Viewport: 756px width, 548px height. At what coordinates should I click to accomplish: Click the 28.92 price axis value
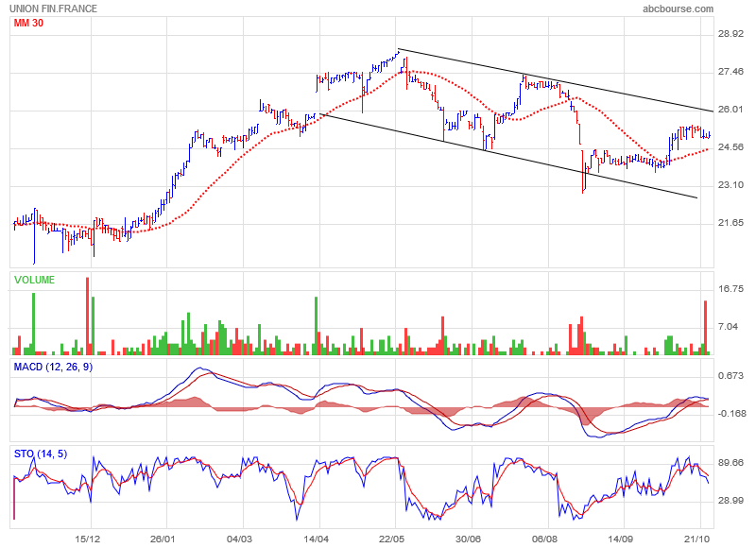click(730, 34)
